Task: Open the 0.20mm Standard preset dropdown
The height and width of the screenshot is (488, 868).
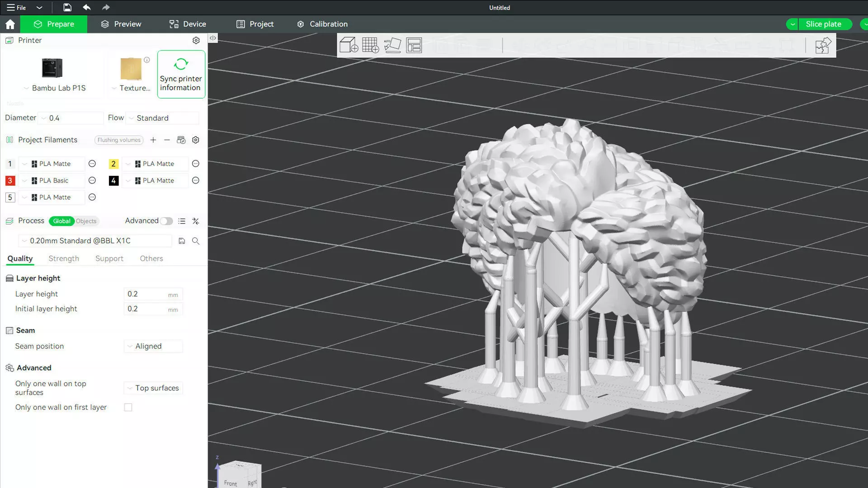Action: coord(95,241)
